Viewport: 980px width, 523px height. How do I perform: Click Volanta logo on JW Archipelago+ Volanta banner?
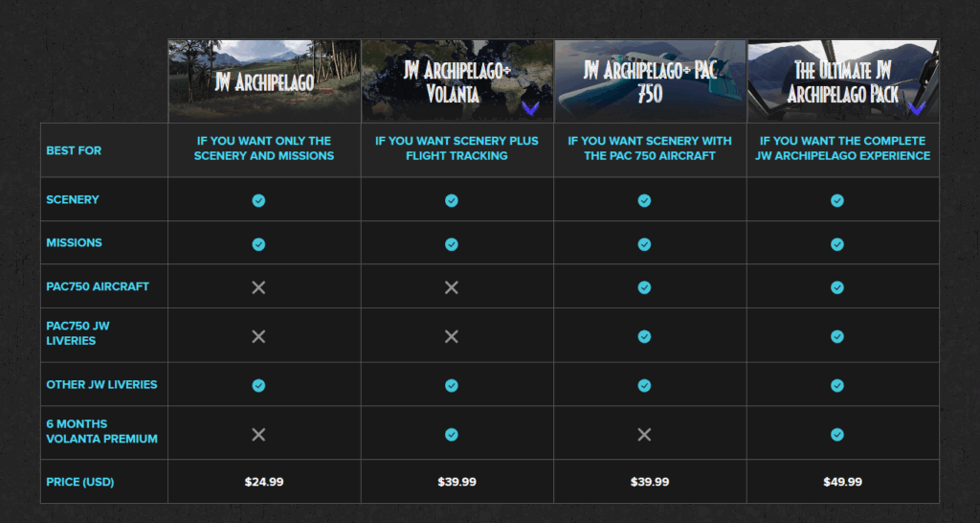tap(530, 107)
